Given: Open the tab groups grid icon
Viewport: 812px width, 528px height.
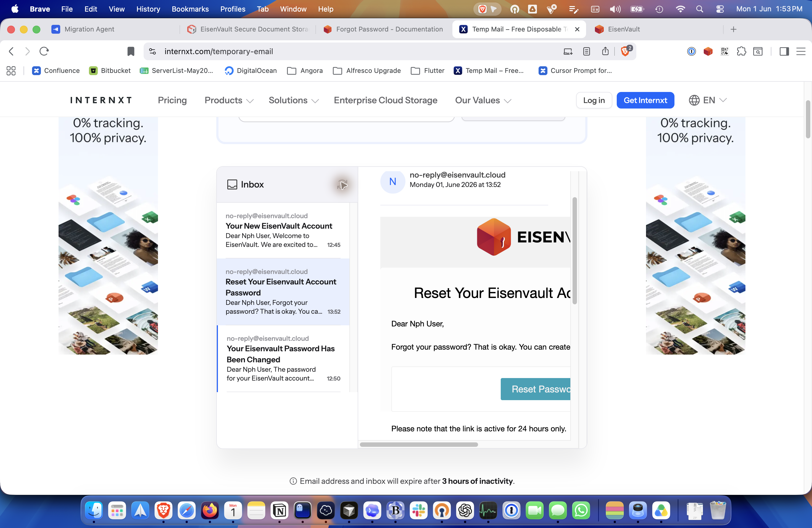Looking at the screenshot, I should pos(11,71).
